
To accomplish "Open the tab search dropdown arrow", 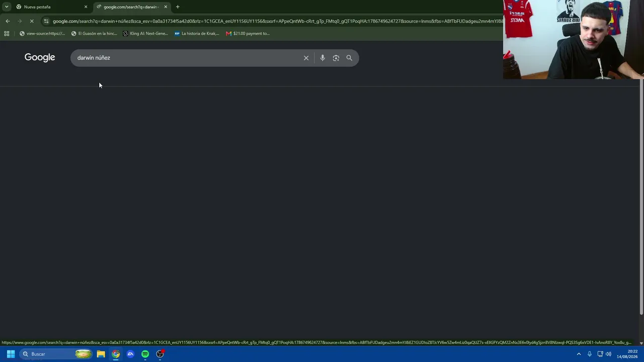I will [x=7, y=7].
